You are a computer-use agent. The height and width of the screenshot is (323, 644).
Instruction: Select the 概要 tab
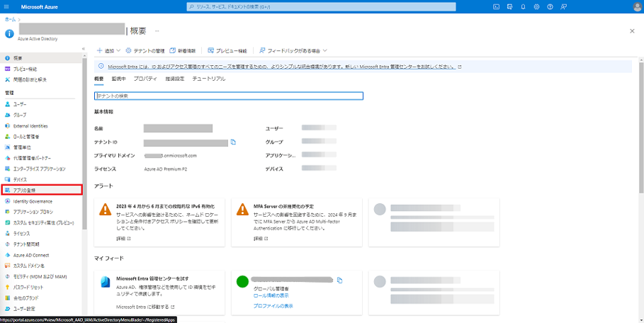[x=98, y=79]
